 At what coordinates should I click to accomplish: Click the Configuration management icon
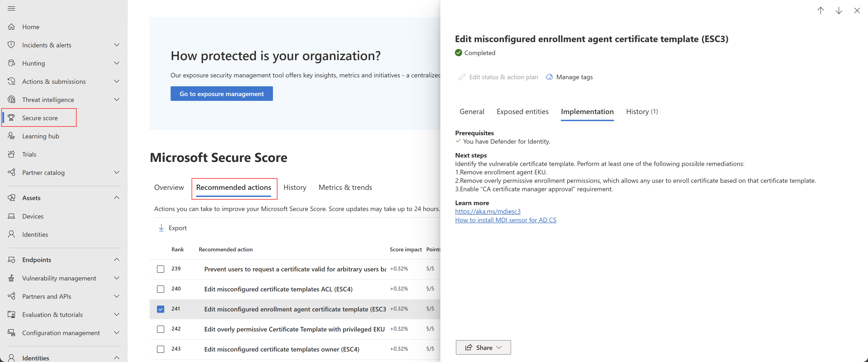coord(11,333)
